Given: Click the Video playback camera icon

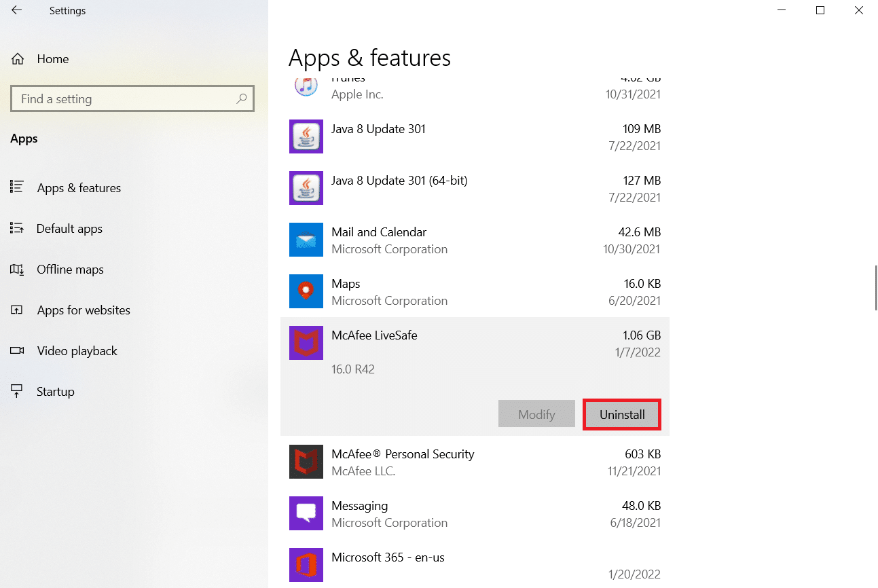Looking at the screenshot, I should [17, 350].
